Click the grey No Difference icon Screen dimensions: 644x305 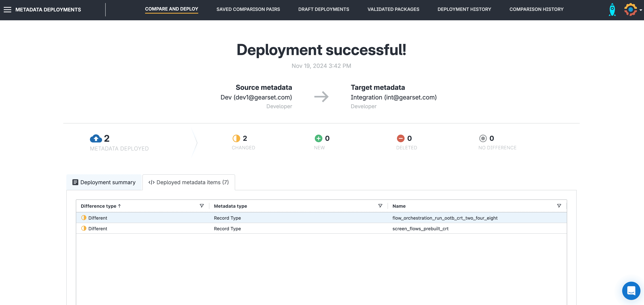click(x=483, y=138)
